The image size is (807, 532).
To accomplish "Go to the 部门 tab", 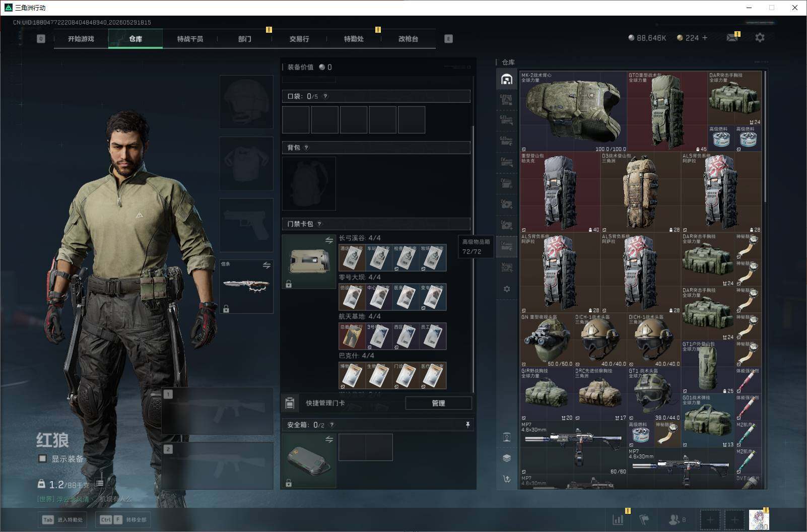I will click(x=245, y=39).
